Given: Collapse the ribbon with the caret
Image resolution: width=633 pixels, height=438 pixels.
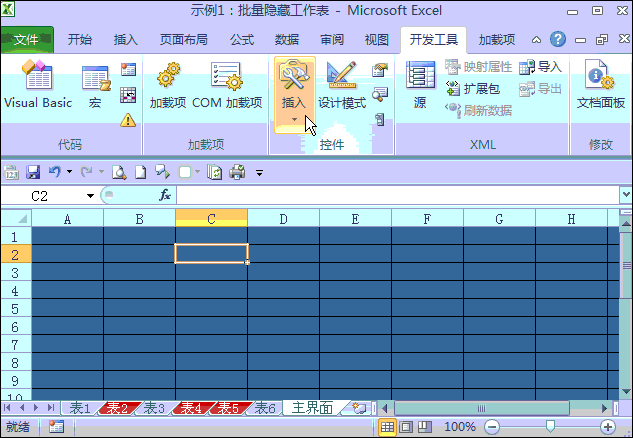Looking at the screenshot, I should tap(536, 40).
